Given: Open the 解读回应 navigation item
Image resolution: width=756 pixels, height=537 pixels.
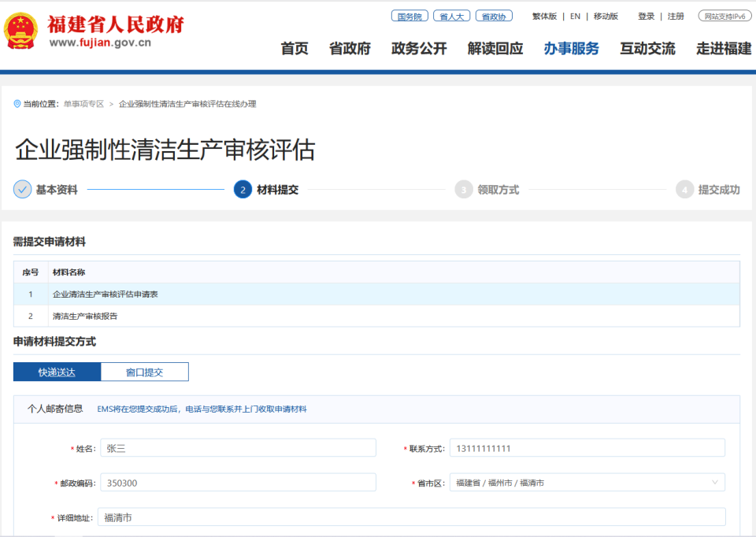Looking at the screenshot, I should tap(495, 49).
